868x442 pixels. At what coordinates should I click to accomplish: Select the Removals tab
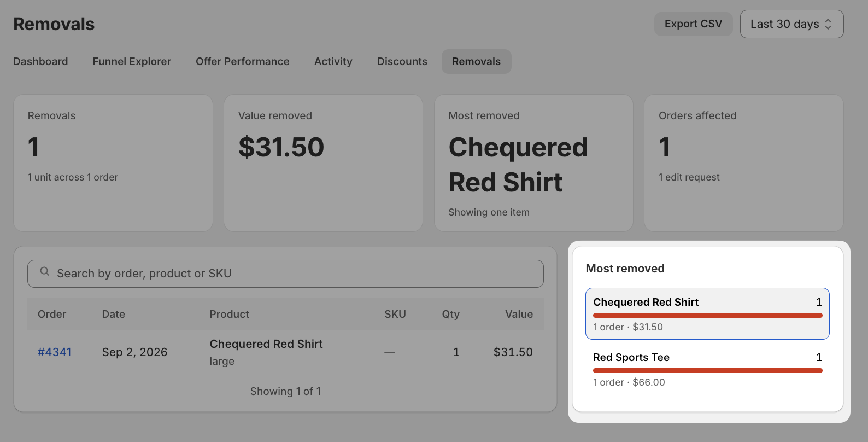(476, 61)
